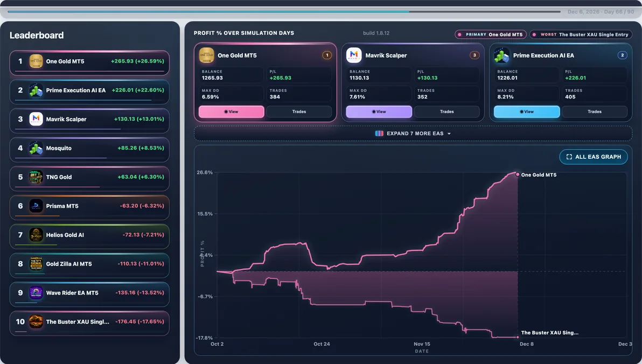Click Prisma MT5 leaderboard icon

click(x=36, y=206)
